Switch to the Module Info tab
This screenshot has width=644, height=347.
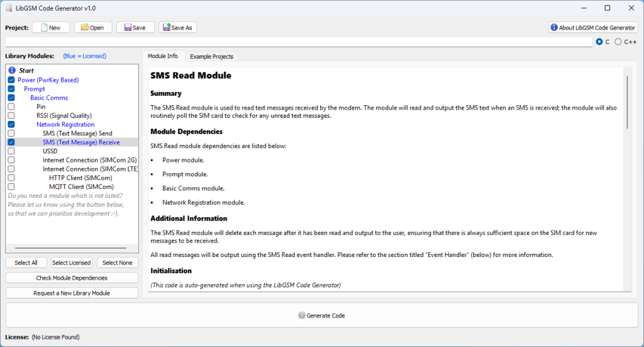163,56
